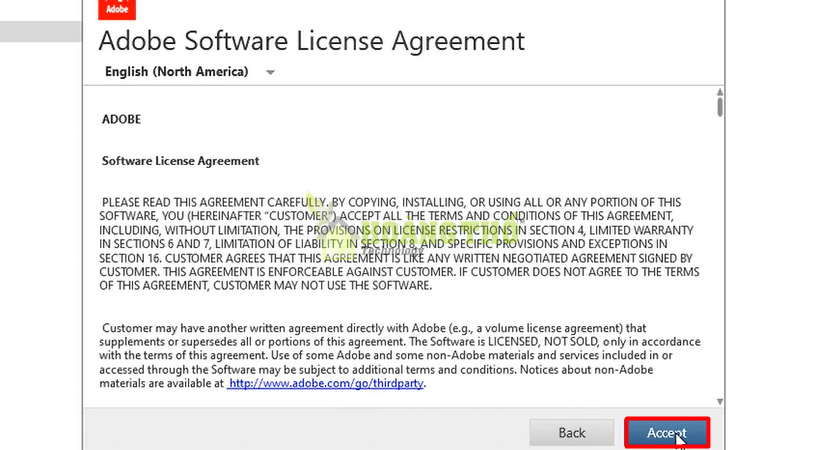Click the 'PLEASE READ THIS AGREEMENT CAREFULLY' paragraph
Viewport: 820px width, 450px height.
click(400, 244)
